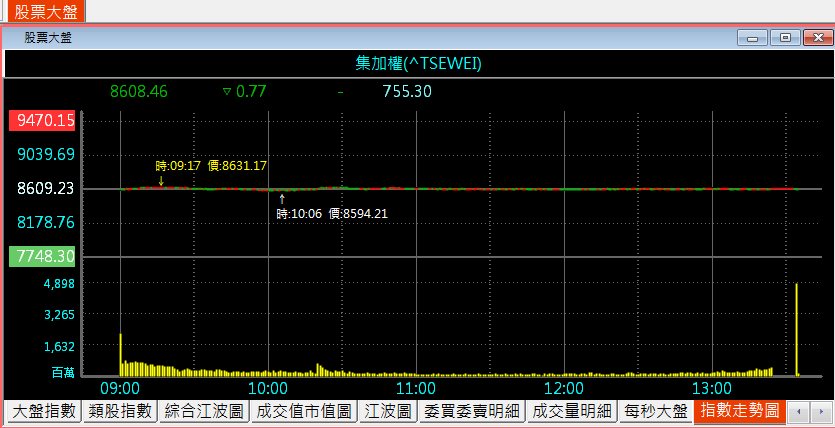Click the red 9470.15 upper limit label

(40, 120)
